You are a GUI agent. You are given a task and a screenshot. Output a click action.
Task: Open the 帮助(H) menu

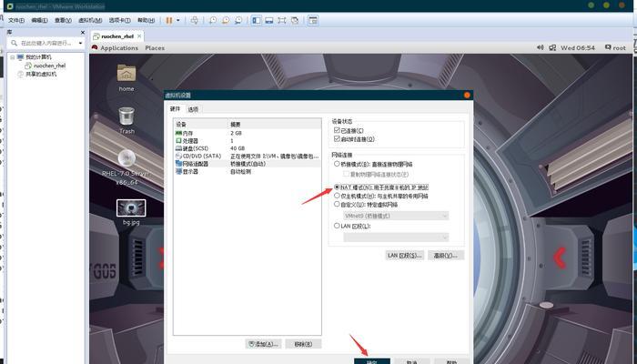146,20
